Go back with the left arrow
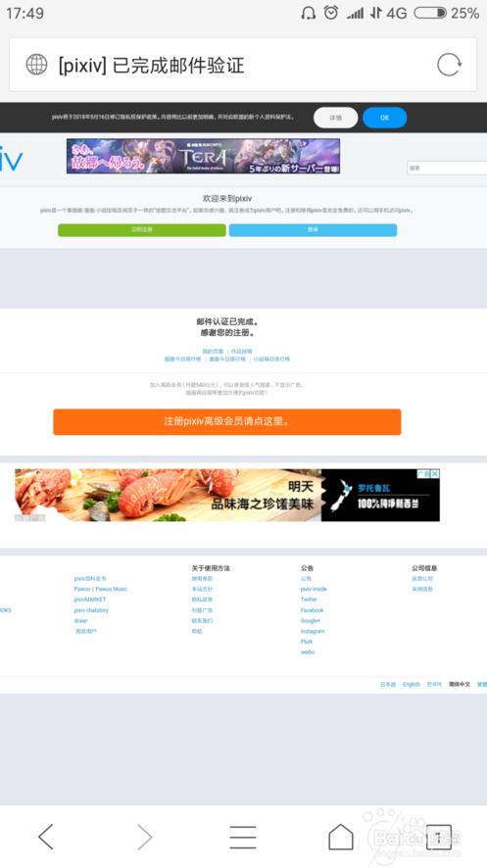 coord(46,836)
